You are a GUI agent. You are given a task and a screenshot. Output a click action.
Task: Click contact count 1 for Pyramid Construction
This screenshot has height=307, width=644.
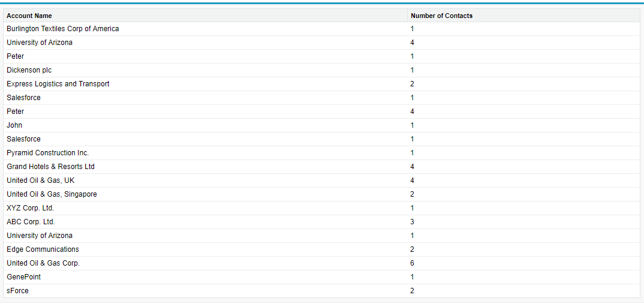click(x=412, y=153)
